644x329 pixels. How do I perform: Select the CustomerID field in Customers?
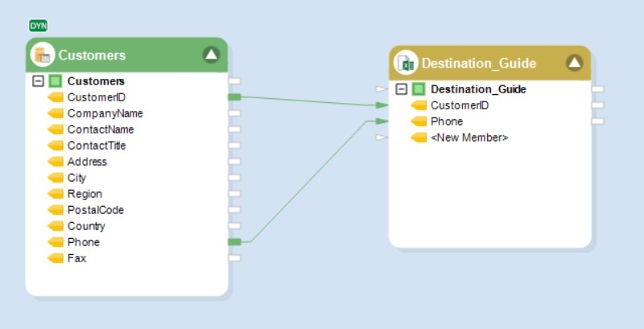(97, 97)
